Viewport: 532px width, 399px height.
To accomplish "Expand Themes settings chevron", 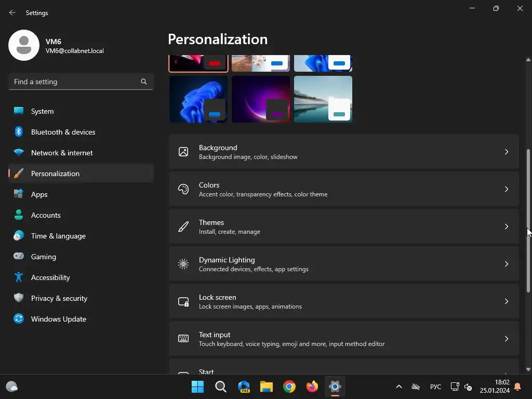I will (506, 227).
